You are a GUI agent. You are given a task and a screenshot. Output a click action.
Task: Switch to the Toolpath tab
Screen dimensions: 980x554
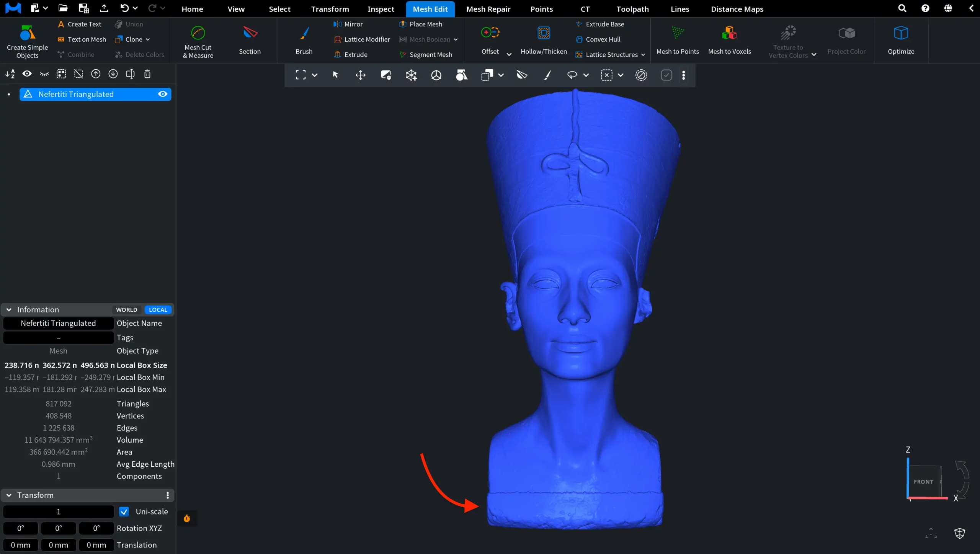point(632,9)
